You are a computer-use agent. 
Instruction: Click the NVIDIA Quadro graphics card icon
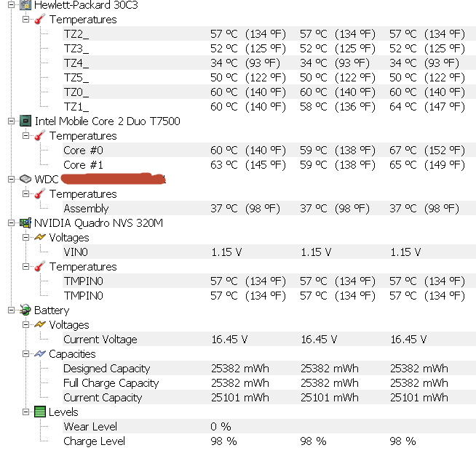click(25, 223)
